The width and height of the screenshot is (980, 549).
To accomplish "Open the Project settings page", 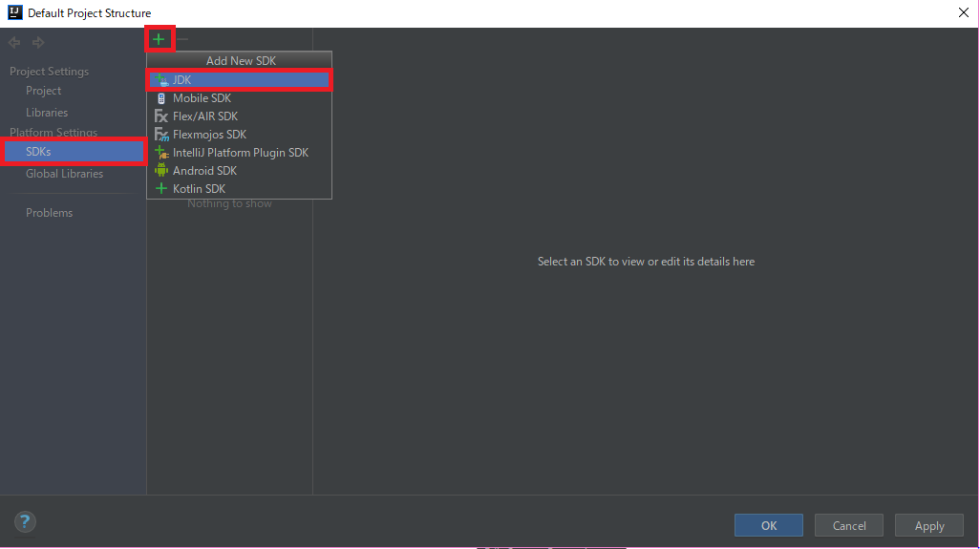I will (43, 91).
